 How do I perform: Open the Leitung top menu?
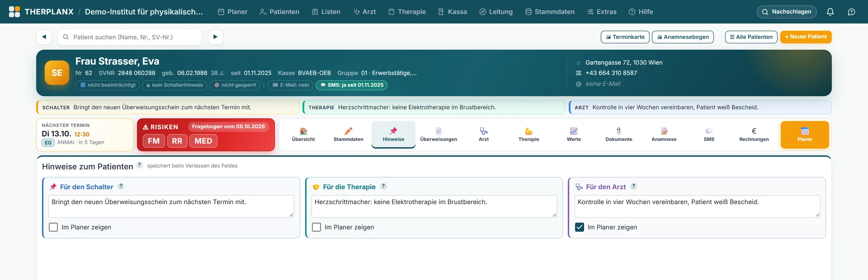(x=496, y=12)
